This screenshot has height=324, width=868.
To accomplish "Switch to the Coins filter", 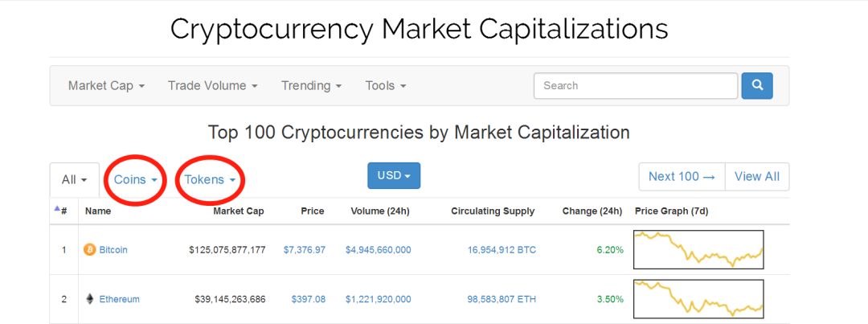I will (x=135, y=180).
